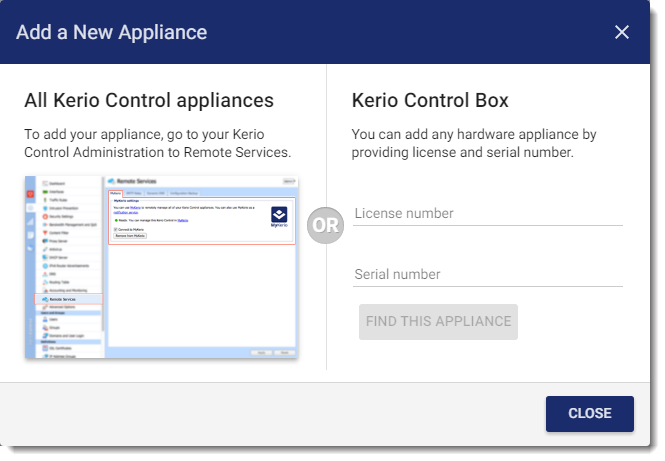Image resolution: width=665 pixels, height=461 pixels.
Task: Click the 'You can add any hardware appliance' text
Action: [x=474, y=143]
